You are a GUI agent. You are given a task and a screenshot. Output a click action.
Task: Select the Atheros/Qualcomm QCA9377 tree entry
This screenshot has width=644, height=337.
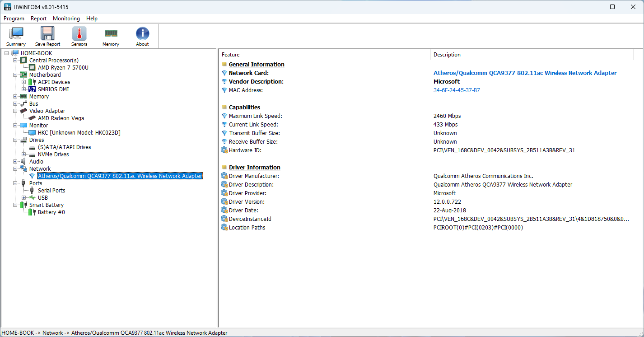[x=120, y=176]
